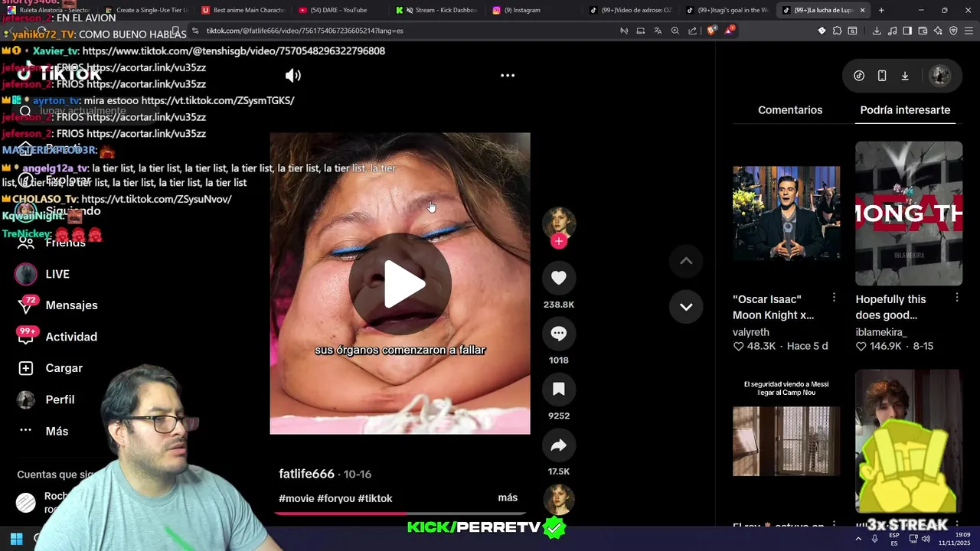Click the browser address bar URL
This screenshot has height=551, width=980.
pyautogui.click(x=305, y=31)
